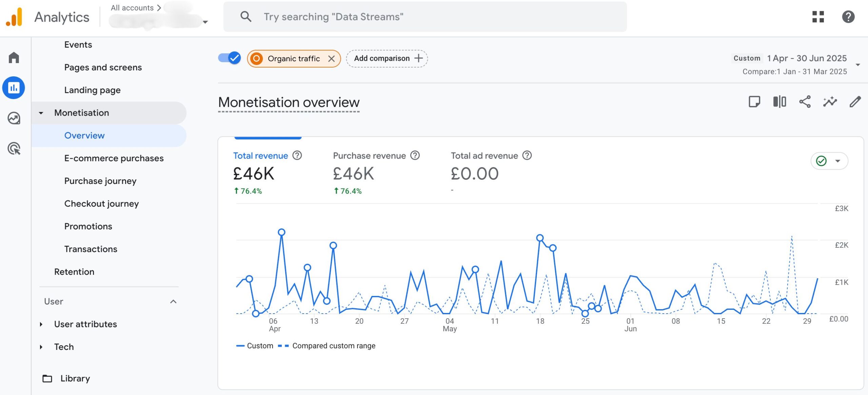Viewport: 868px width, 395px height.
Task: Open the Home icon in left rail
Action: [x=14, y=57]
